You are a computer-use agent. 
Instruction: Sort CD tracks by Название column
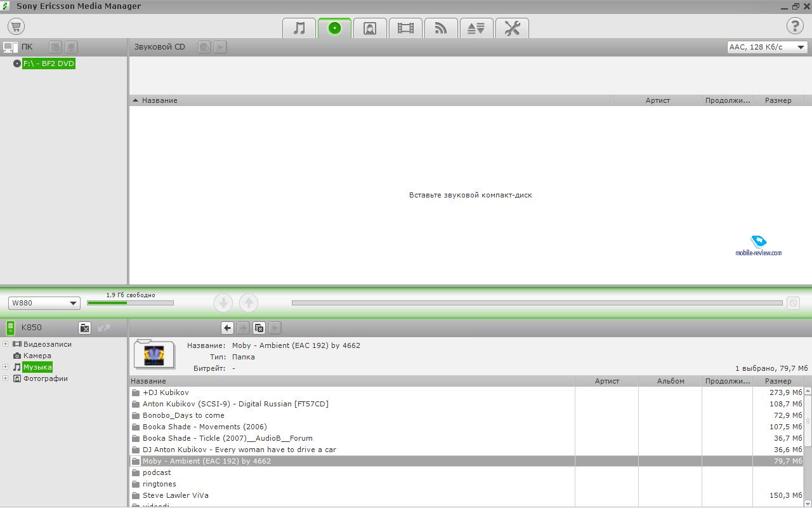tap(371, 100)
